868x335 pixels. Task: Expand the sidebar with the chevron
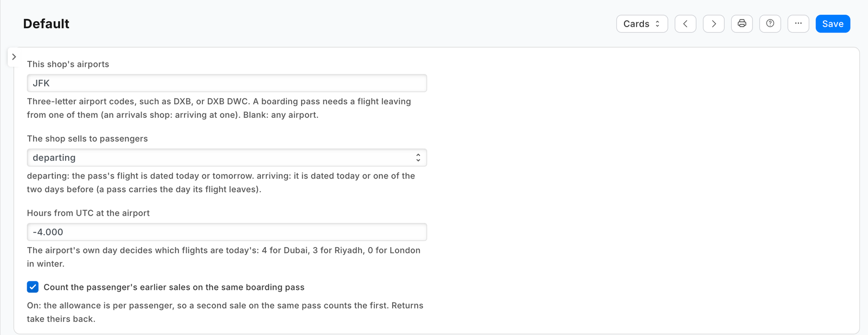14,56
